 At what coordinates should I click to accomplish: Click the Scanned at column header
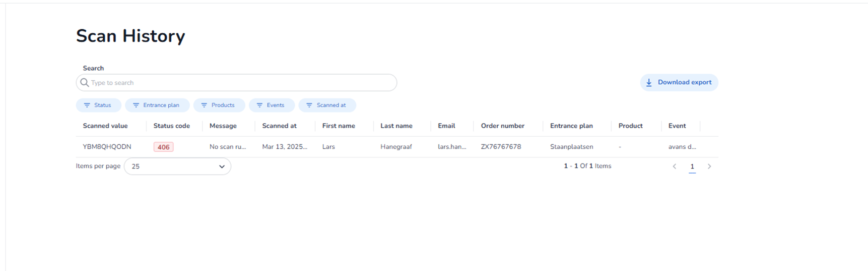pyautogui.click(x=279, y=126)
